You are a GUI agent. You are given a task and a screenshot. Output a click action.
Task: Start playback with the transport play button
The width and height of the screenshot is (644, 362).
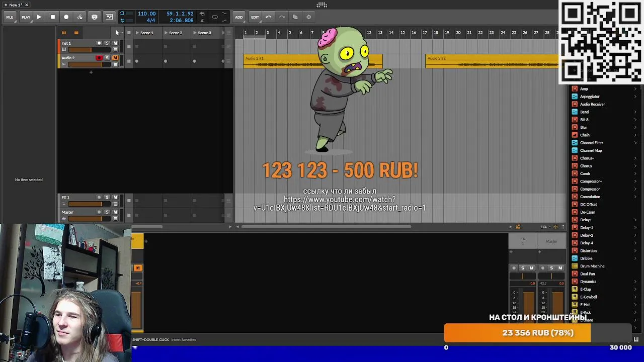[x=39, y=17]
